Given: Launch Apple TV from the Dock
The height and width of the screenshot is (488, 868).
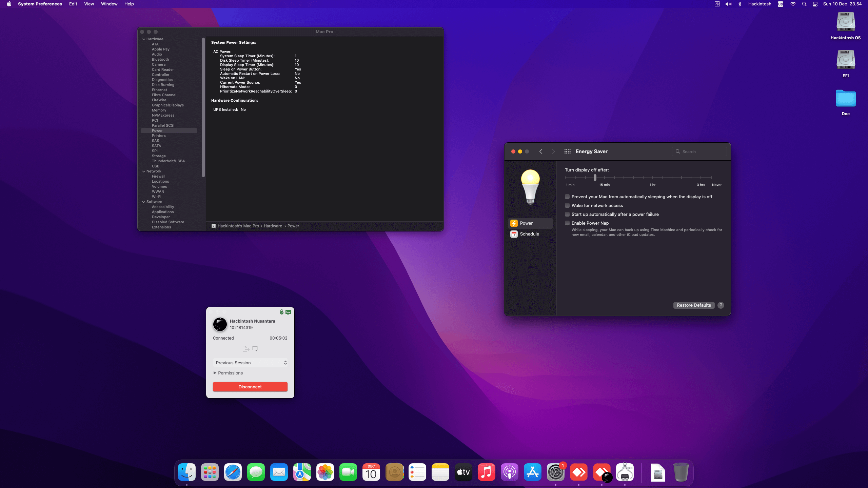Looking at the screenshot, I should tap(463, 472).
